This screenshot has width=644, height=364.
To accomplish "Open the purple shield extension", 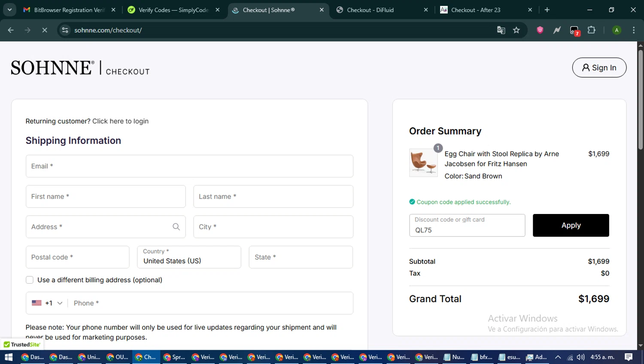I will (540, 30).
